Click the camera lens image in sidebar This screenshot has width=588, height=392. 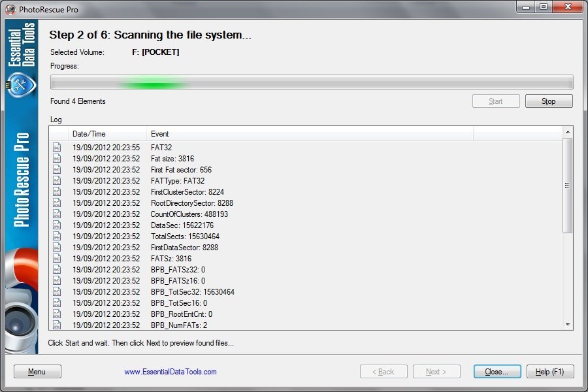20,323
